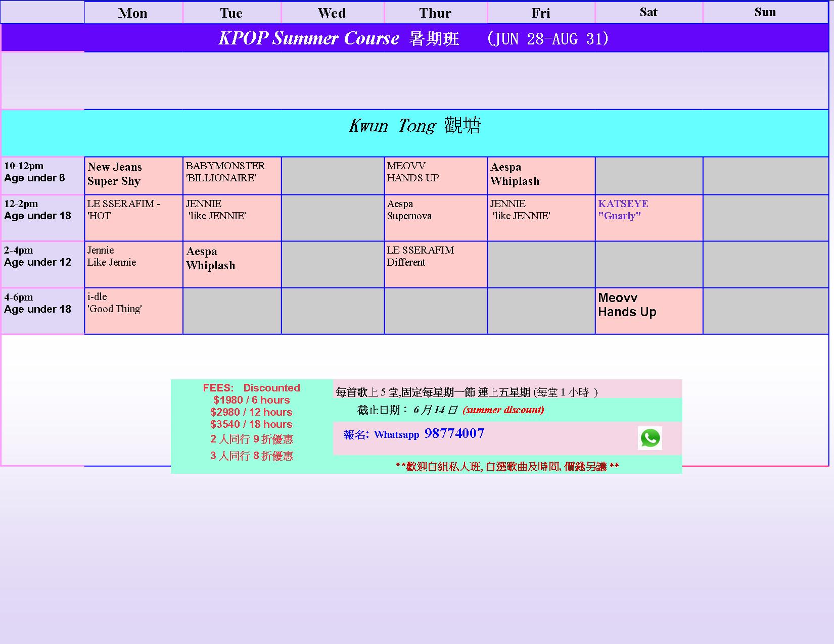The width and height of the screenshot is (834, 644).
Task: Click the 截止日期 6月14日 deadline text
Action: click(x=407, y=410)
